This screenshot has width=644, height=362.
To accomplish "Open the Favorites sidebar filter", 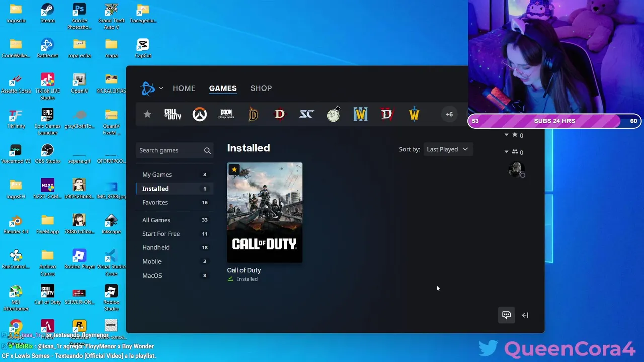I will click(x=175, y=202).
